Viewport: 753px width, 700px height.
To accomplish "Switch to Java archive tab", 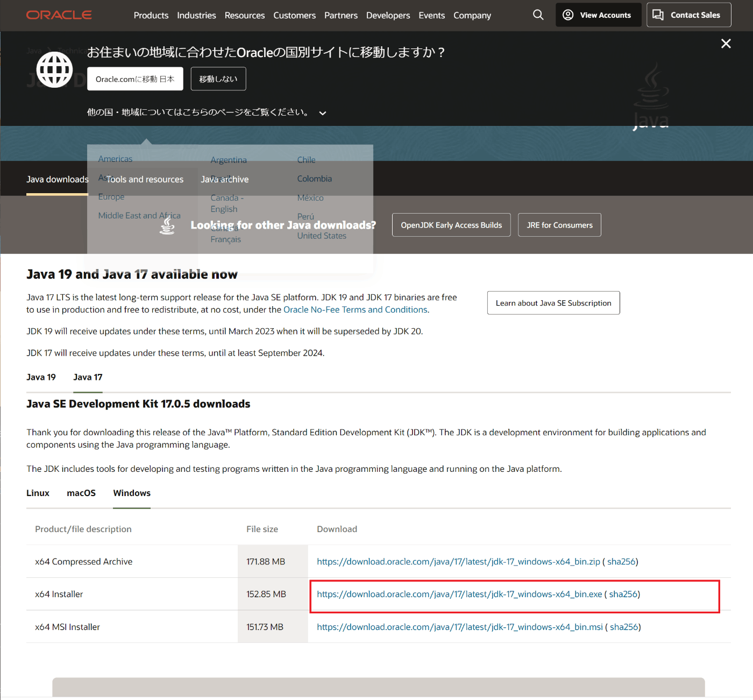I will tap(225, 179).
